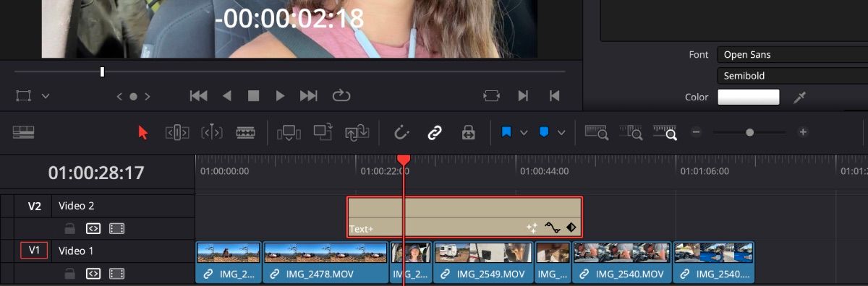This screenshot has width=868, height=286.
Task: Toggle the Linked Selection chain icon
Action: pyautogui.click(x=434, y=132)
